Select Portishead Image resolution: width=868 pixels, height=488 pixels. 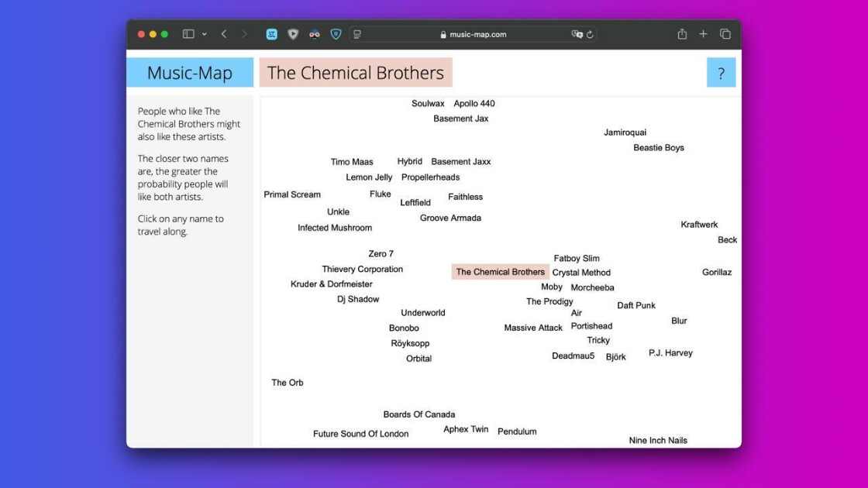[x=592, y=326]
